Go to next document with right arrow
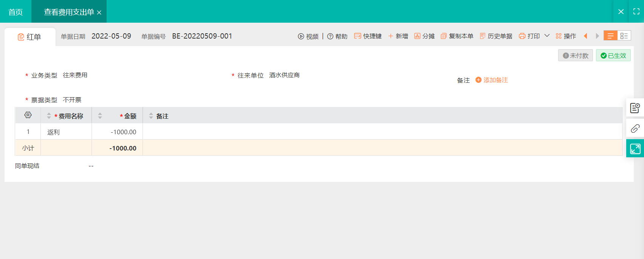This screenshot has width=644, height=259. click(x=597, y=36)
